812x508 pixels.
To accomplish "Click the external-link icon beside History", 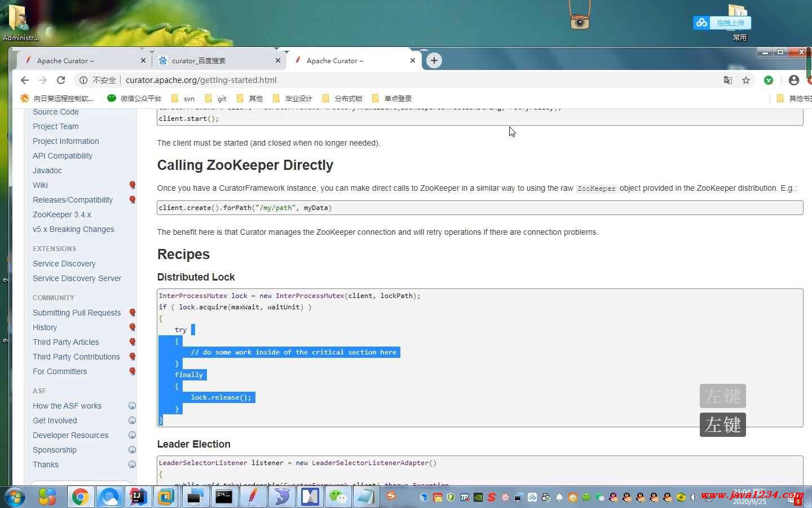I will click(133, 327).
